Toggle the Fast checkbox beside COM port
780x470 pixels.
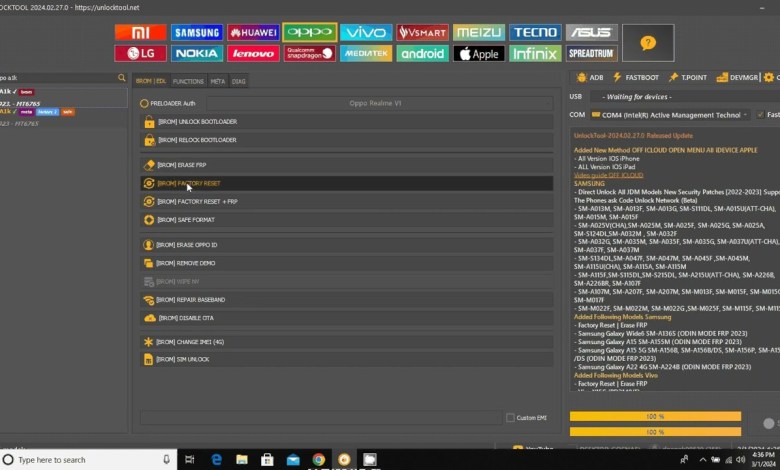[760, 115]
